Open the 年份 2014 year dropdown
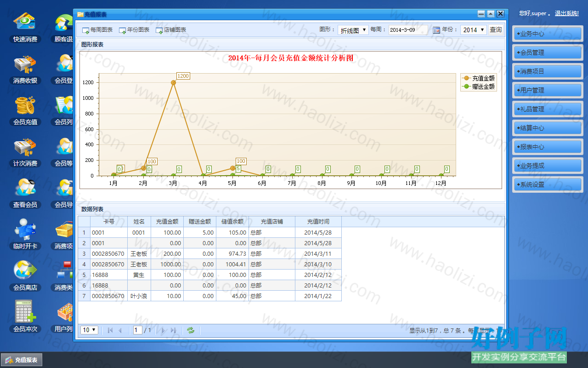The image size is (588, 368). point(474,30)
